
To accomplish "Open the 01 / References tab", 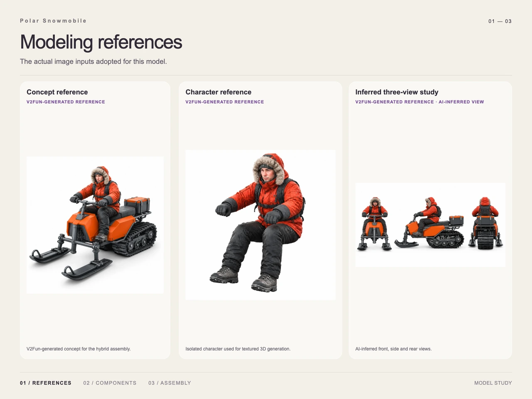I will 46,383.
